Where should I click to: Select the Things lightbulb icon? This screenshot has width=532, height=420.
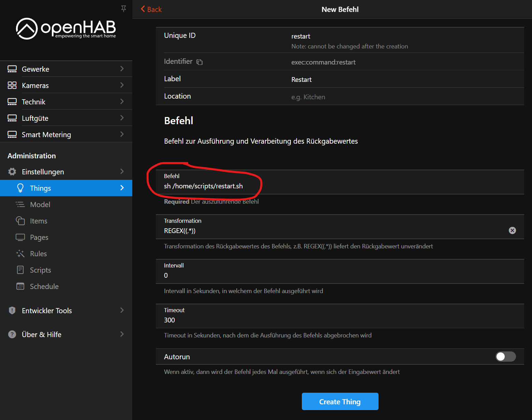tap(20, 188)
